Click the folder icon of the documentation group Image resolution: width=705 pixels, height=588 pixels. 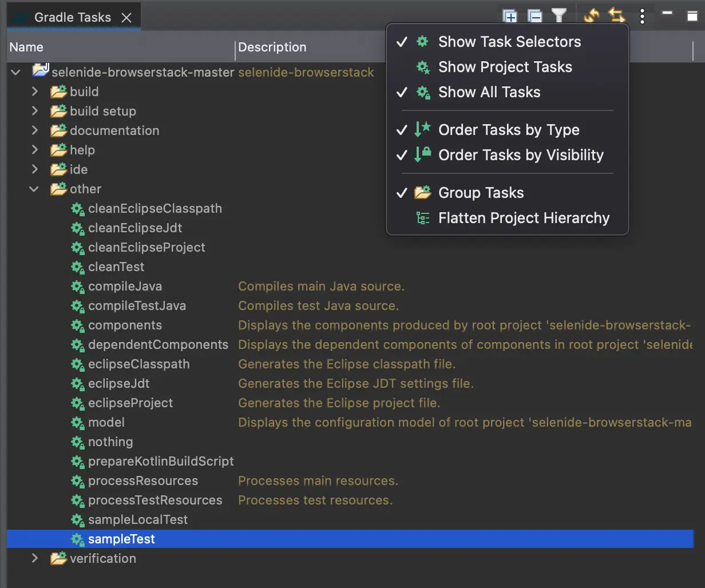[x=58, y=131]
